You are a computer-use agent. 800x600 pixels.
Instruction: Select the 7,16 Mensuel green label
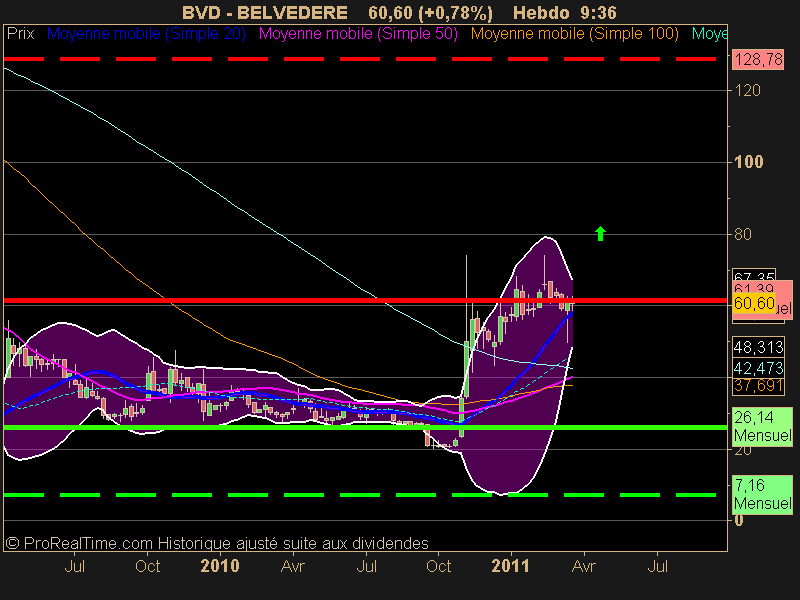pyautogui.click(x=762, y=493)
